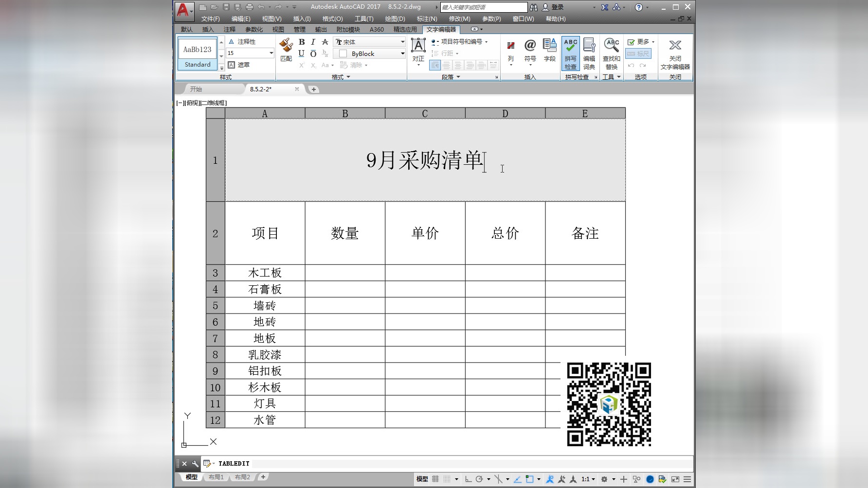Click the 遮罩 background mask button
The height and width of the screenshot is (488, 868).
pyautogui.click(x=239, y=65)
